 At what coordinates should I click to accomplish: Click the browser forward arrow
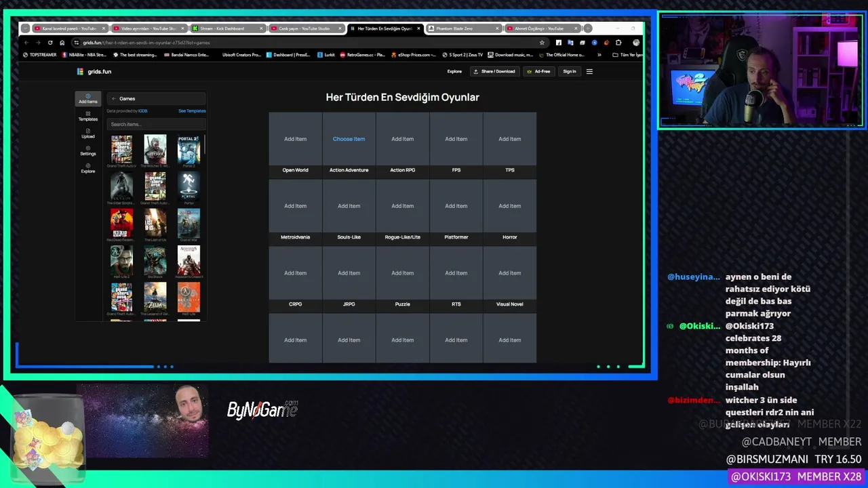click(x=38, y=43)
